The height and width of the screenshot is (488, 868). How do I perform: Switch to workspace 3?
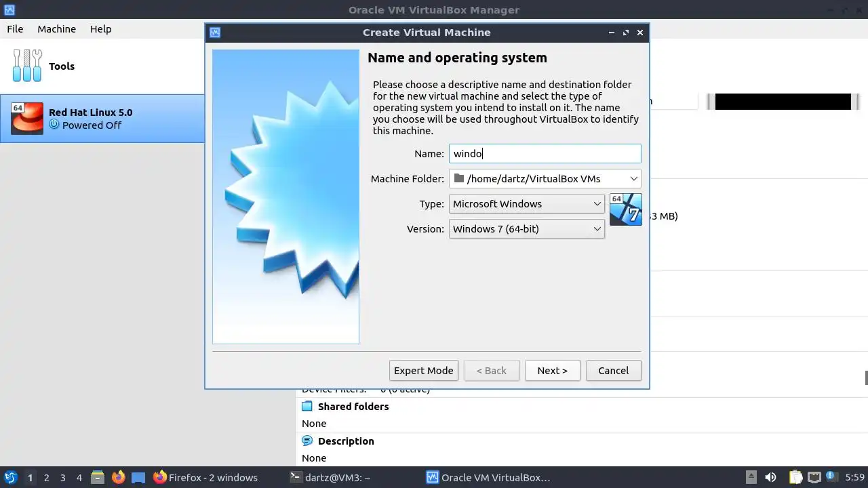click(x=62, y=477)
